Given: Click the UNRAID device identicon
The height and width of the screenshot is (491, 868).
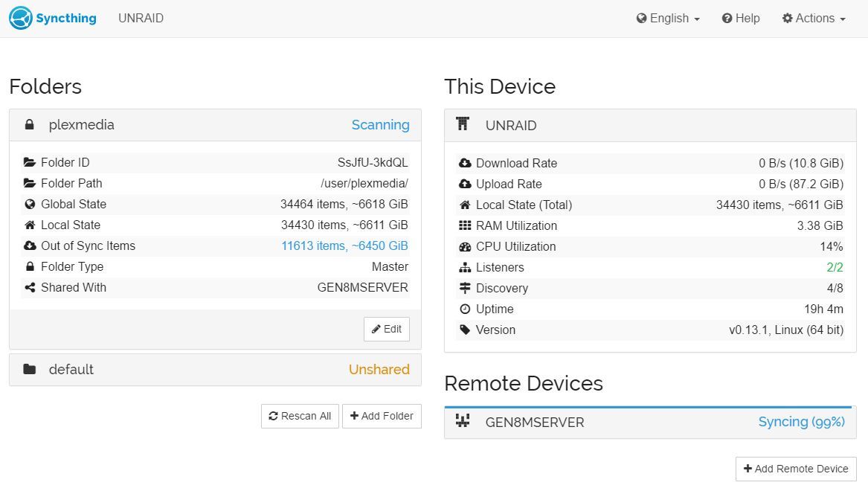Looking at the screenshot, I should click(x=463, y=124).
